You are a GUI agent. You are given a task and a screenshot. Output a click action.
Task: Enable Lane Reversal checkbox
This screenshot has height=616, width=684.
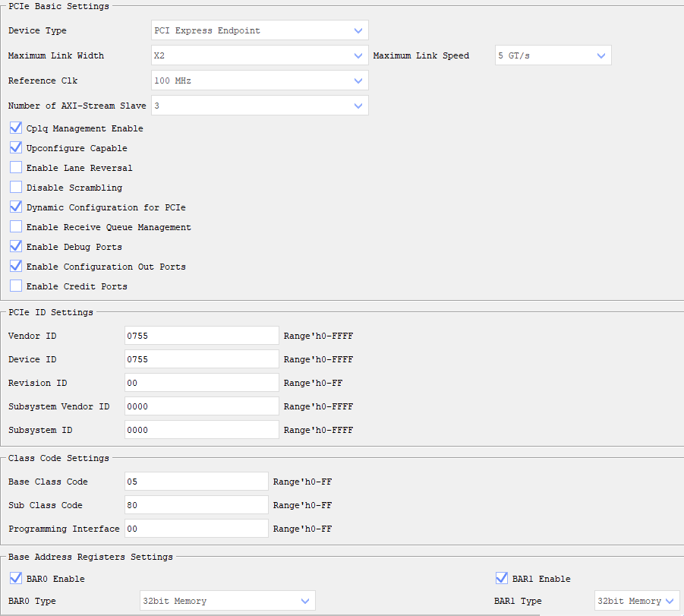(16, 168)
